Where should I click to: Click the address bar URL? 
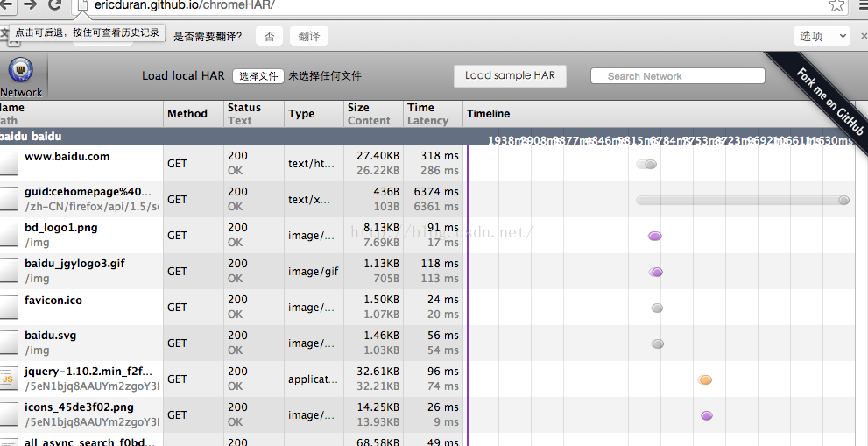click(184, 5)
